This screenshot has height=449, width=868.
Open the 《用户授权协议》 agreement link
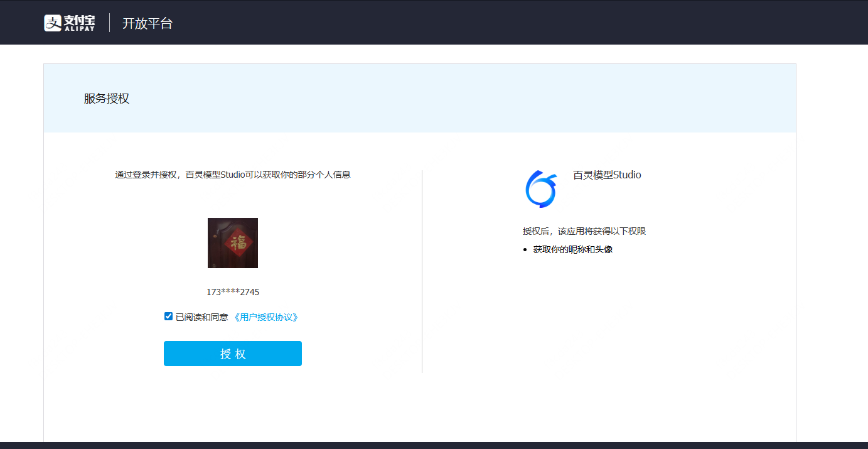coord(266,317)
